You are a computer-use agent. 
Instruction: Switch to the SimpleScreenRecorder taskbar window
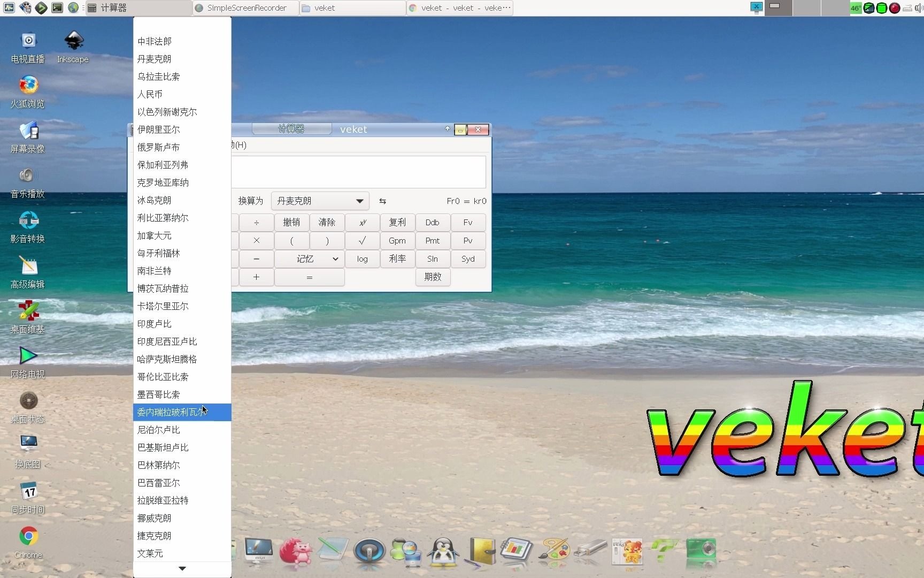click(245, 8)
